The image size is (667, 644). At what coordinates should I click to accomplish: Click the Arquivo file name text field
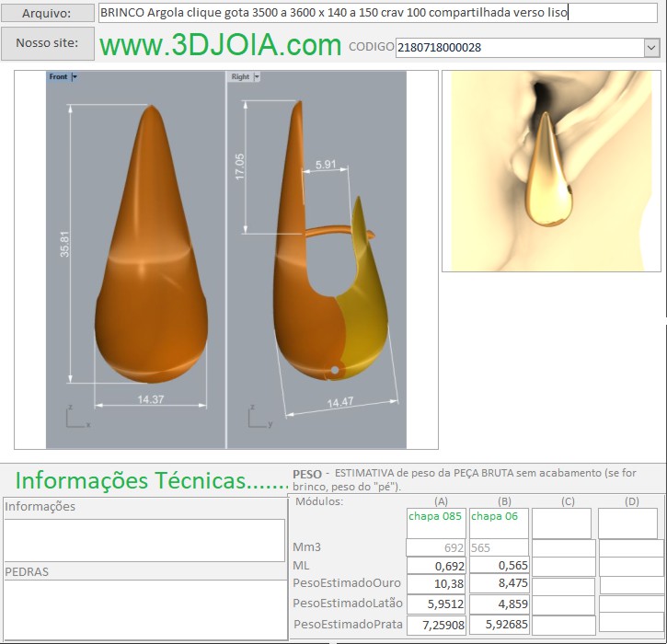tap(351, 13)
